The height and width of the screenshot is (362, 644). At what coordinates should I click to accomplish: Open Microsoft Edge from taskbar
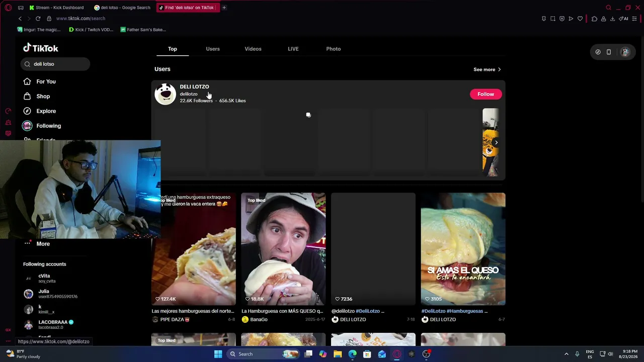point(352,354)
